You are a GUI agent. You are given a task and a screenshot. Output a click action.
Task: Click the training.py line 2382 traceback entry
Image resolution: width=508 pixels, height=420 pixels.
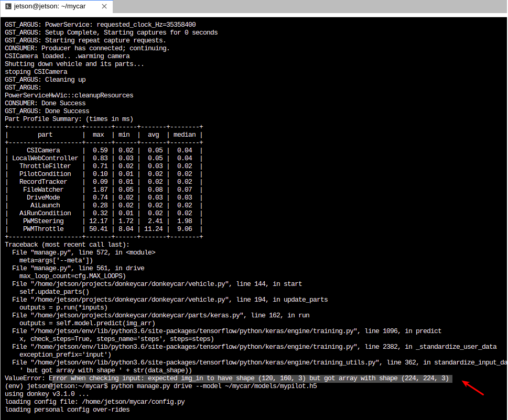[254, 347]
